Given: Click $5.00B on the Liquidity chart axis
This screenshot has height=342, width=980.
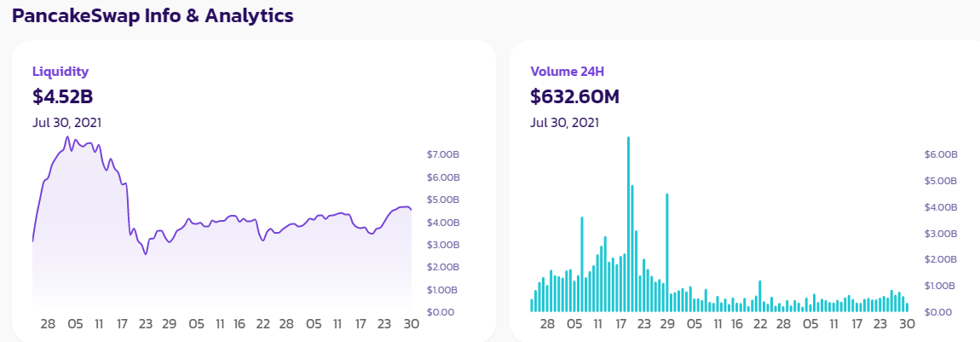Looking at the screenshot, I should click(442, 200).
